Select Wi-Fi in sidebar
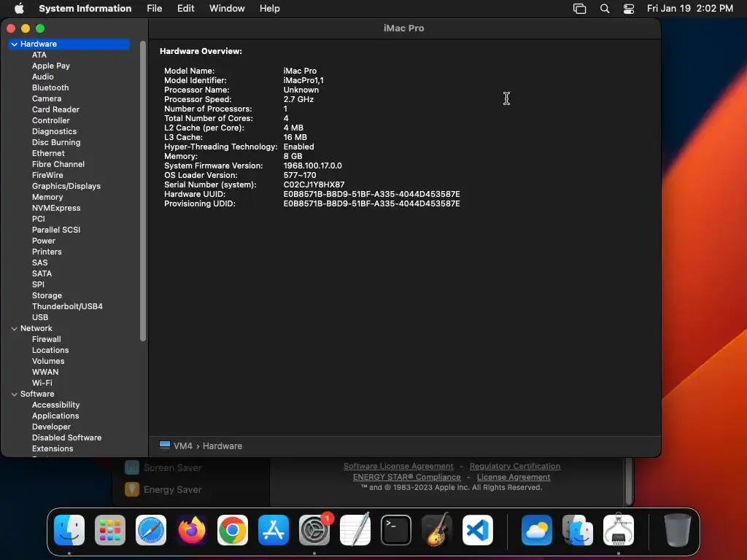The image size is (747, 560). pyautogui.click(x=42, y=384)
